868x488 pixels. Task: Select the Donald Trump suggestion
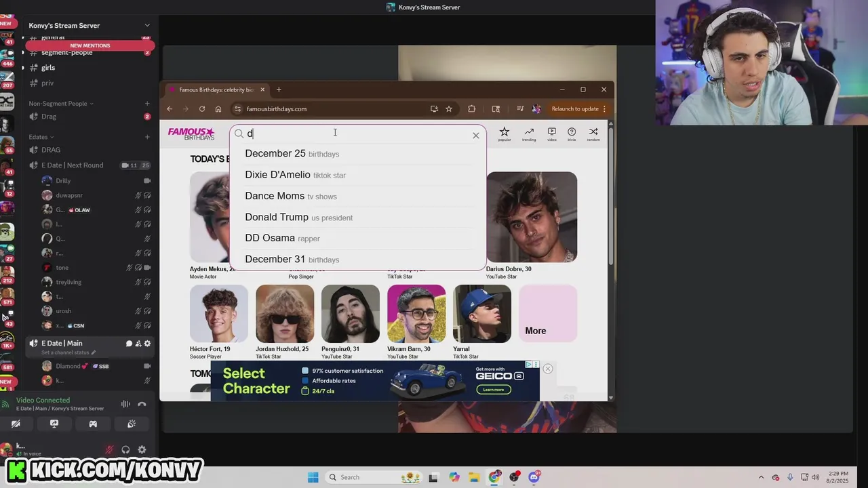click(358, 217)
